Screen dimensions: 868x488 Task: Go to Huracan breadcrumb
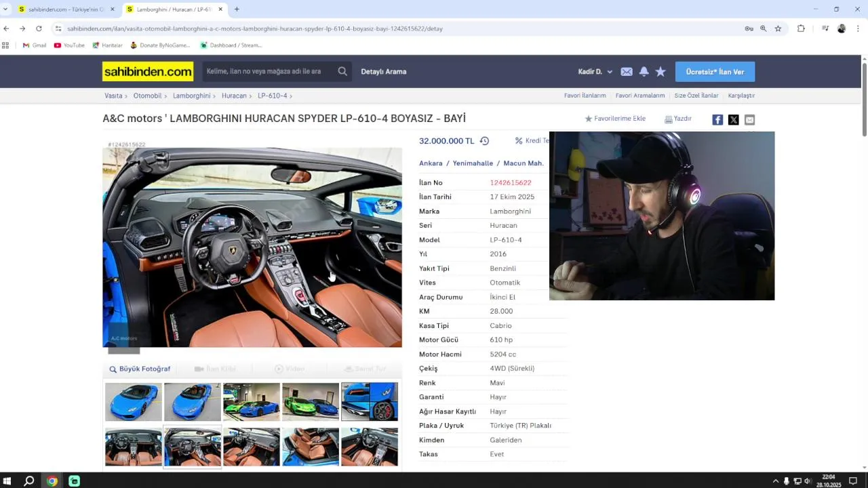click(234, 96)
